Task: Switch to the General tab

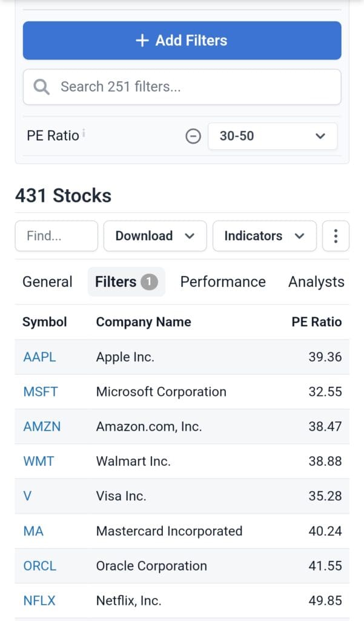Action: click(47, 282)
